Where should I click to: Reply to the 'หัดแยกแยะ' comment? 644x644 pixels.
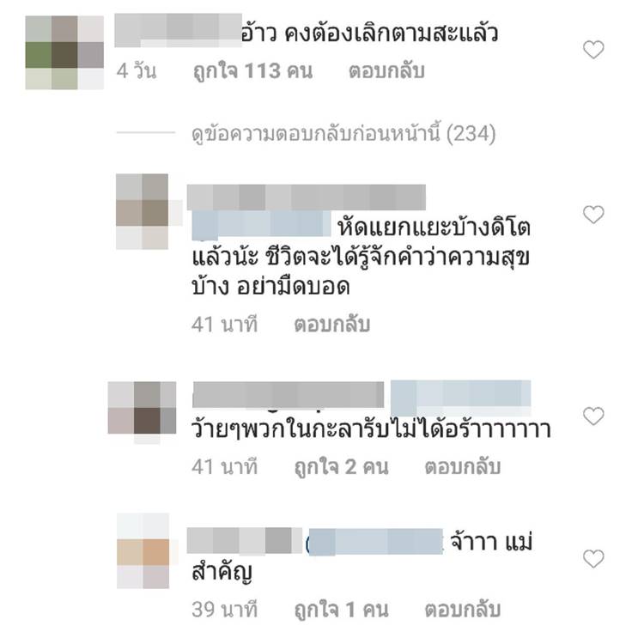[x=331, y=324]
